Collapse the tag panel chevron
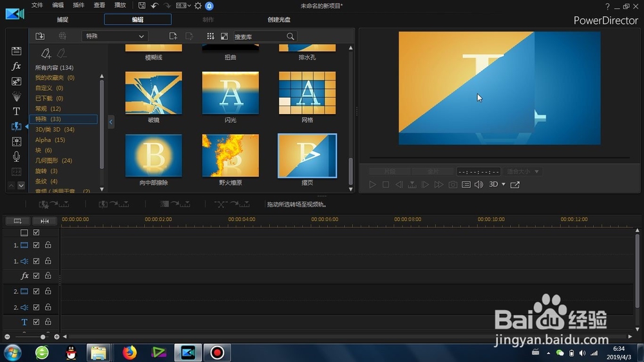 tap(111, 122)
